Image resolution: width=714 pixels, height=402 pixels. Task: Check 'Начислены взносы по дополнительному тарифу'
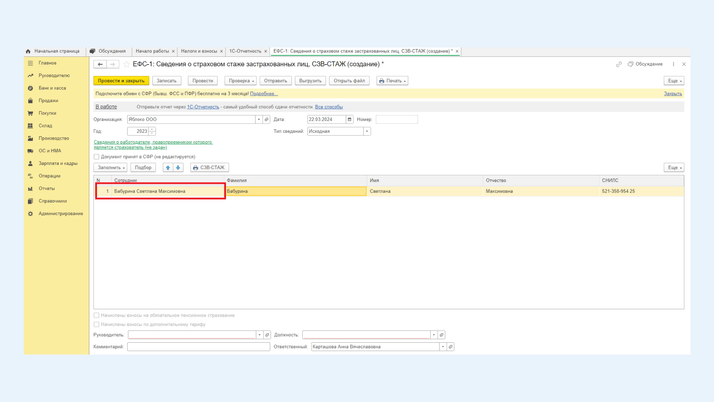tap(97, 324)
